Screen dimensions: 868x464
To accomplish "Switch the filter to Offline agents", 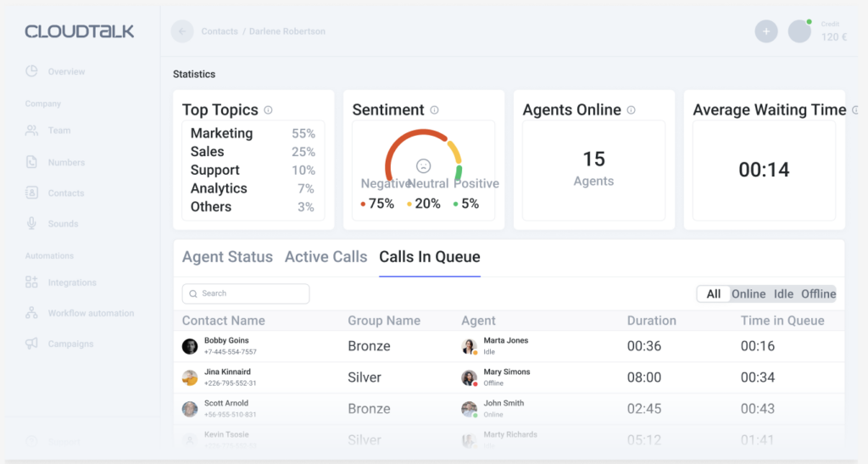I will (x=818, y=293).
